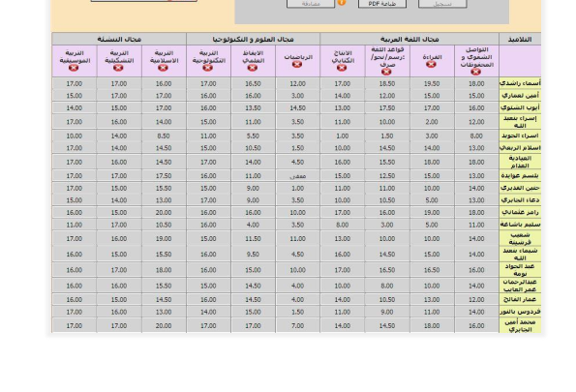Remove التربية التكنولوجية column using its red X
The height and width of the screenshot is (392, 576).
(x=207, y=68)
